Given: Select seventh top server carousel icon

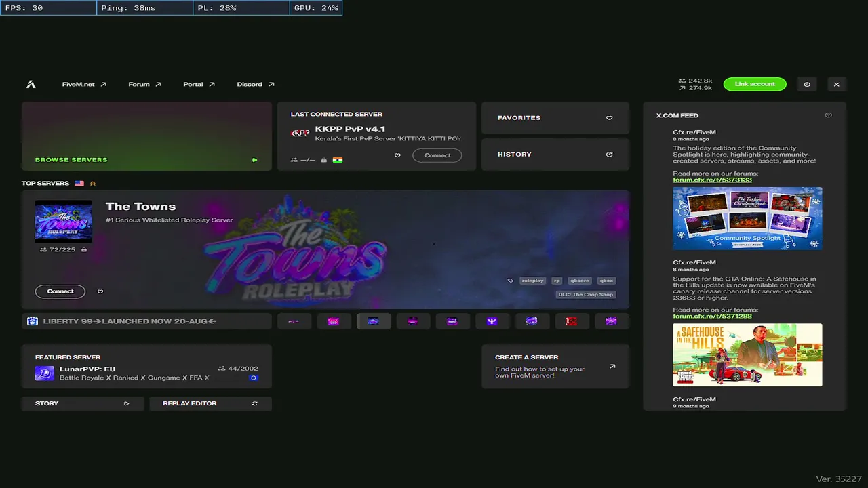Looking at the screenshot, I should pyautogui.click(x=532, y=321).
